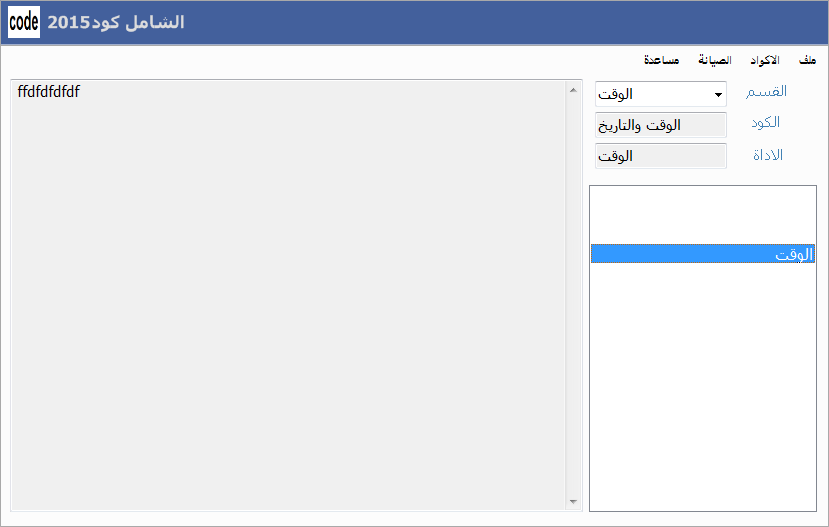This screenshot has width=829, height=527.
Task: Open the الصيانة menu
Action: [x=714, y=60]
